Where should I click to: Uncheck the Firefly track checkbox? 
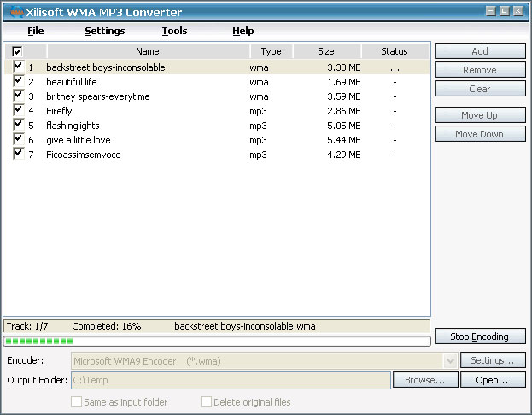click(18, 110)
